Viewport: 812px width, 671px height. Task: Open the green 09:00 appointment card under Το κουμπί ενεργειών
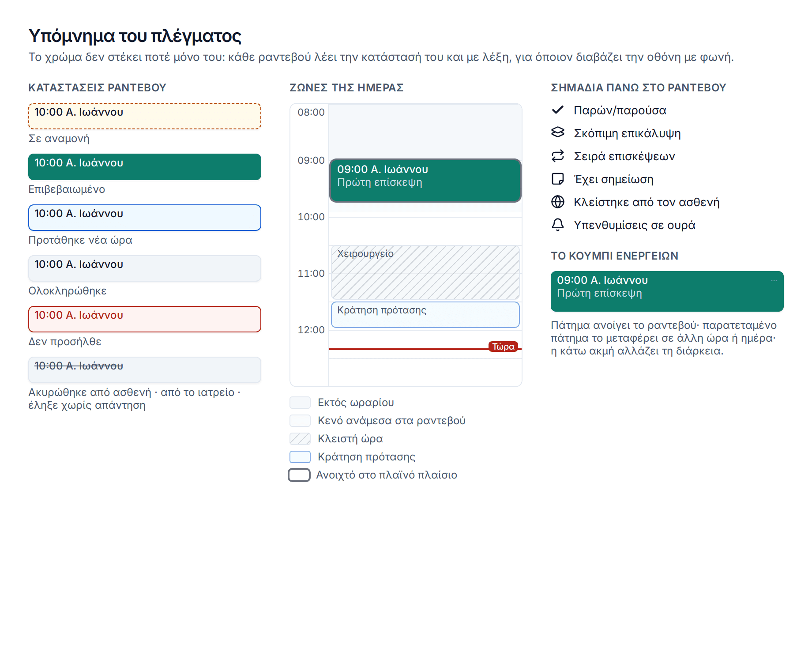(667, 291)
